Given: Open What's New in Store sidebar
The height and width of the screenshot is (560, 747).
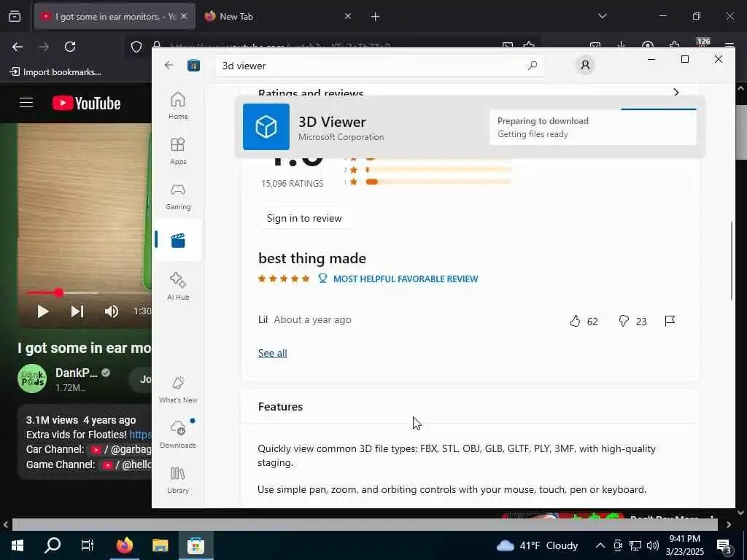Looking at the screenshot, I should [178, 389].
